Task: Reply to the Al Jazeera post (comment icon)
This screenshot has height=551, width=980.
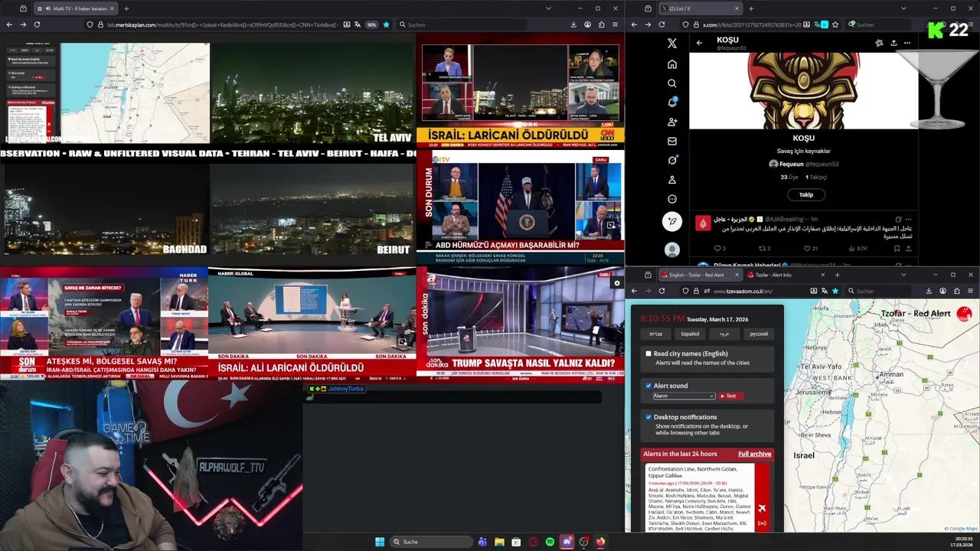Action: [717, 248]
